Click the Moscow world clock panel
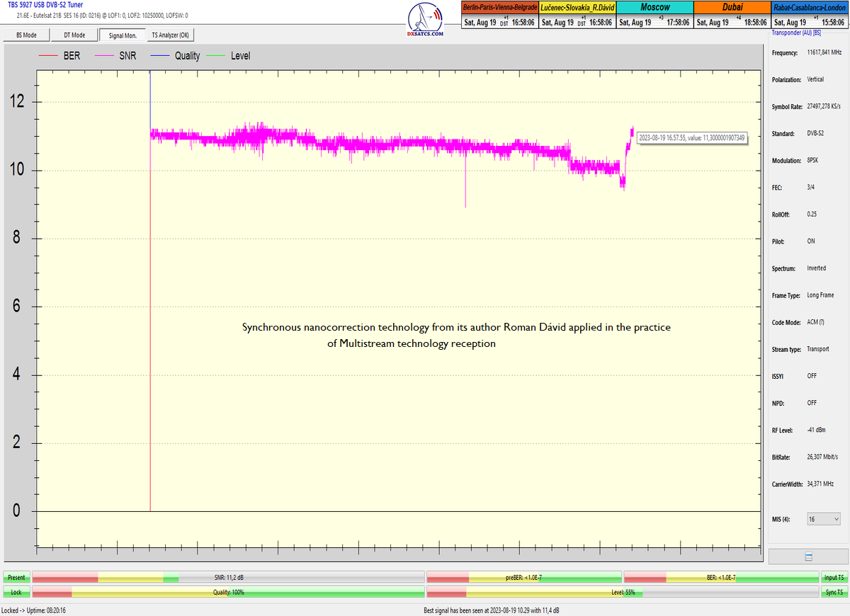 pos(654,14)
